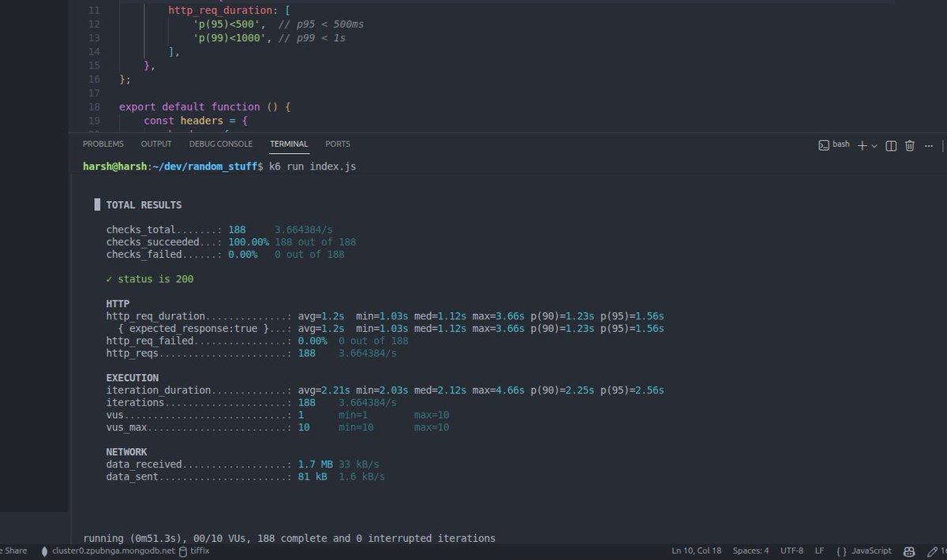Click the checks_succeeded 100.00% value
947x560 pixels.
click(x=249, y=242)
